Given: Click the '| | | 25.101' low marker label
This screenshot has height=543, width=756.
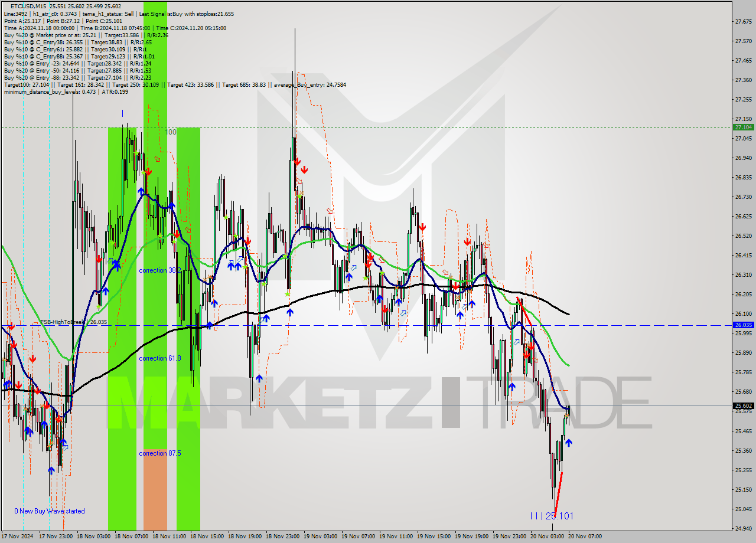Looking at the screenshot, I should pos(551,516).
